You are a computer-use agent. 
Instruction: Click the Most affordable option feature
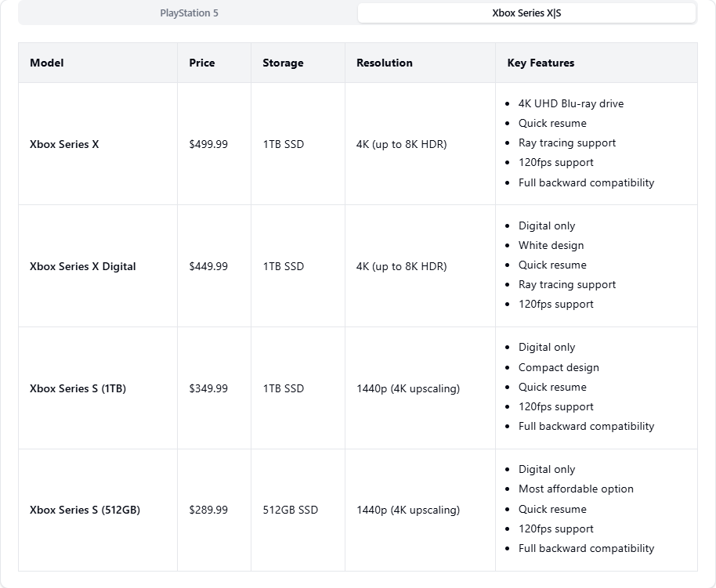click(576, 489)
